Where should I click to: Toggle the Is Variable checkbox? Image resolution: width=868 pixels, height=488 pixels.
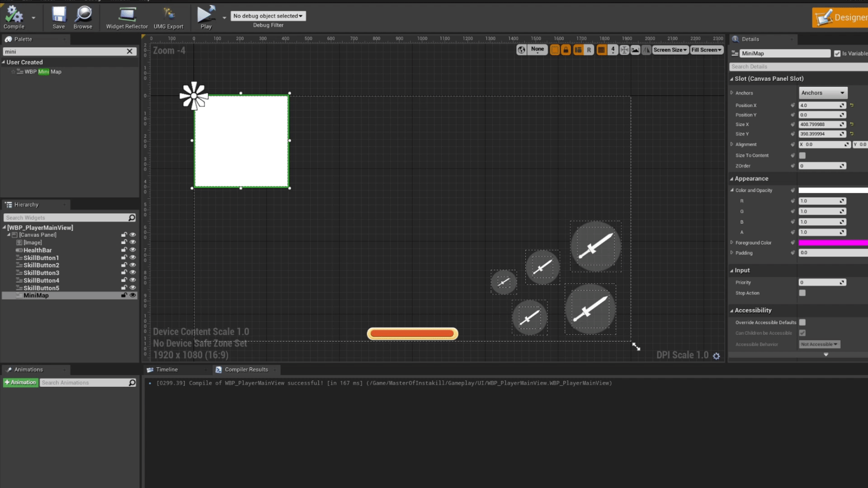[837, 53]
